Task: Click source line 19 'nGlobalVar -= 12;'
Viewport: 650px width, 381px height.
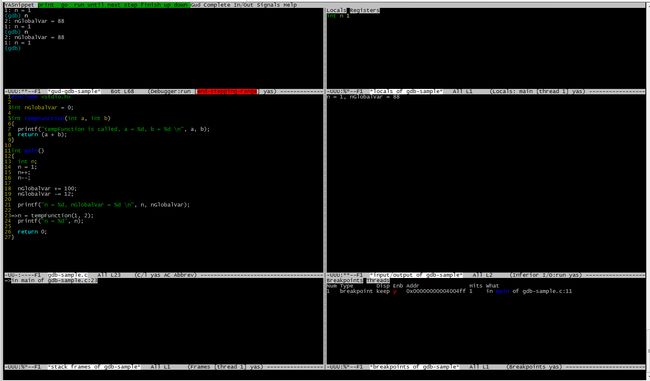Action: click(46, 194)
